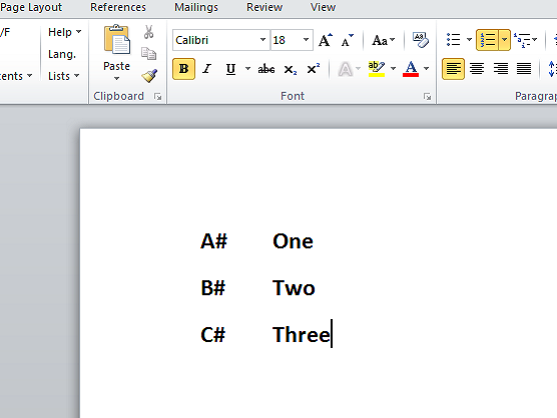
Task: Toggle Strikethrough formatting
Action: point(266,69)
